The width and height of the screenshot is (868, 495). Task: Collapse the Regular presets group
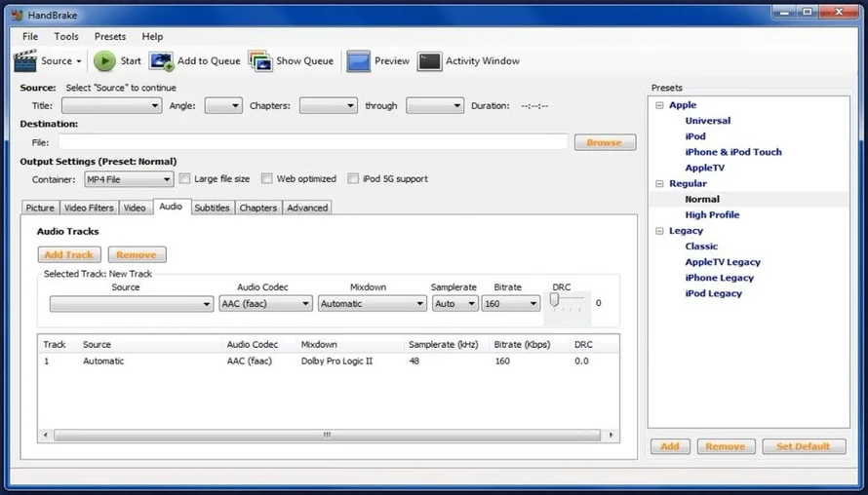pyautogui.click(x=659, y=183)
